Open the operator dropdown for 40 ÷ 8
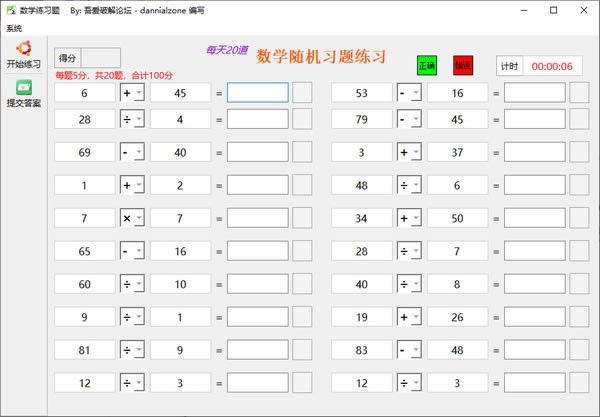The height and width of the screenshot is (417, 600). pyautogui.click(x=409, y=284)
